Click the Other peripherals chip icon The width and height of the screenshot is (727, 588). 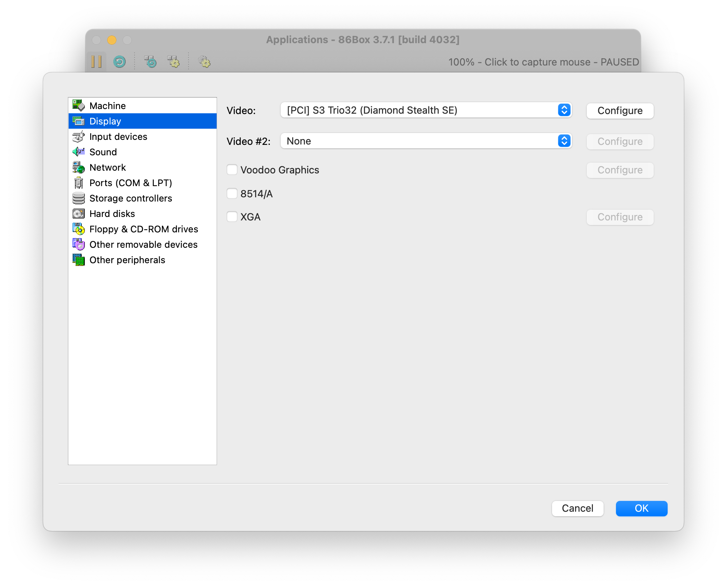pos(79,260)
